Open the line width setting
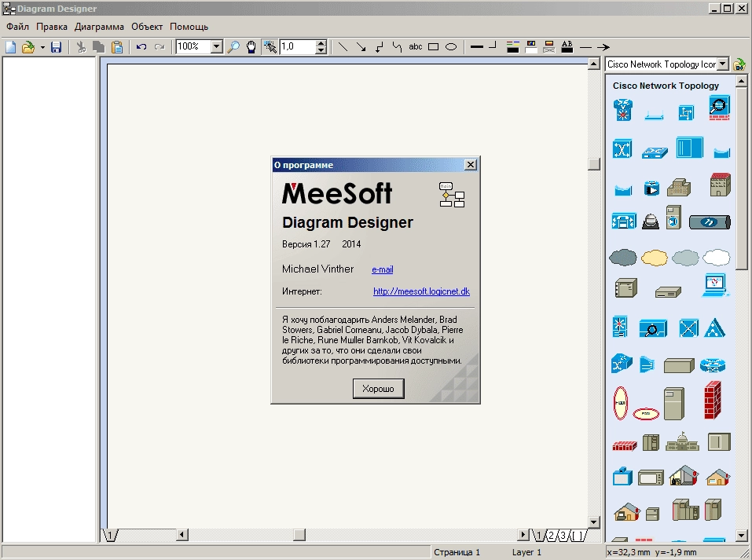 point(477,47)
